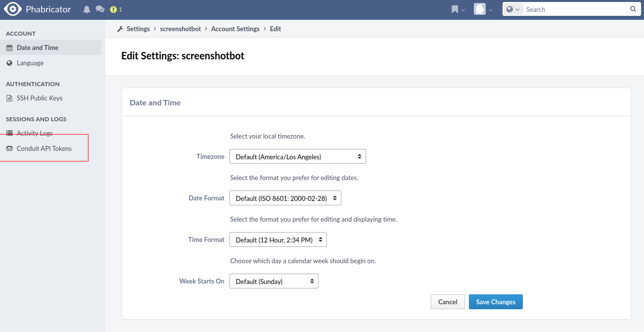
Task: Open the bookmark favorites menu
Action: (x=458, y=9)
